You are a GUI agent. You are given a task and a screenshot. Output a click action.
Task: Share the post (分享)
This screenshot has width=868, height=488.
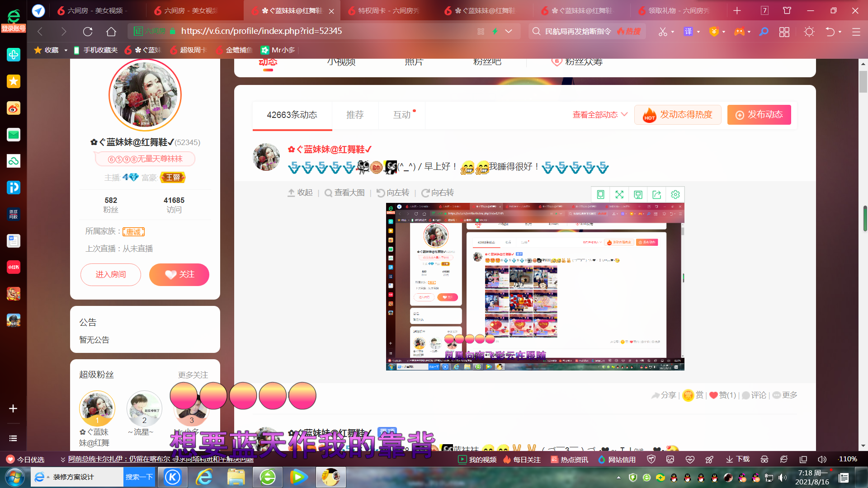(664, 395)
